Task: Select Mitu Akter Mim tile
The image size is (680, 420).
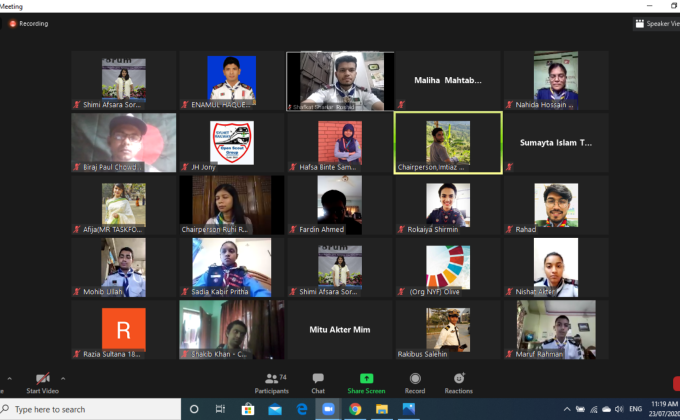Action: point(340,330)
